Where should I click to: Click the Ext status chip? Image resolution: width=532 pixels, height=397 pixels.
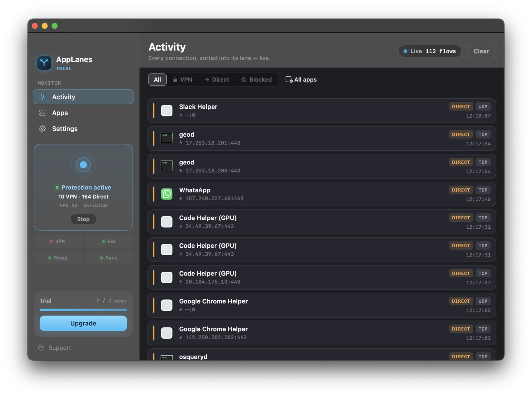(109, 241)
